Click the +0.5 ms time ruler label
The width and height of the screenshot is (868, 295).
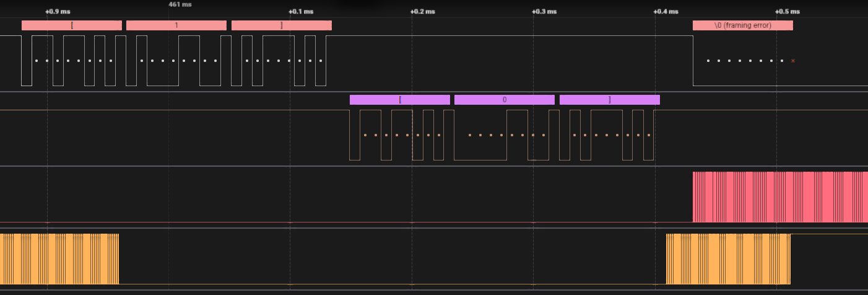[x=788, y=12]
